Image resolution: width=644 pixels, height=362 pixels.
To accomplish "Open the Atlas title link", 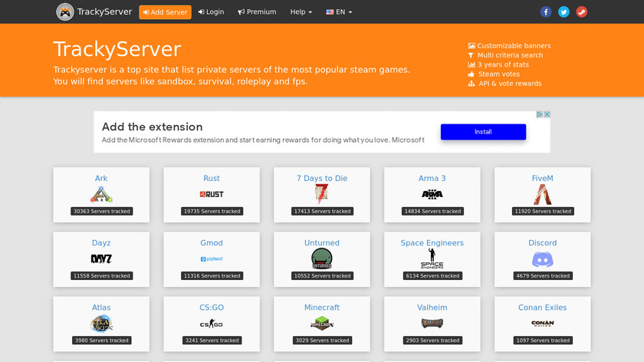I will point(101,308).
